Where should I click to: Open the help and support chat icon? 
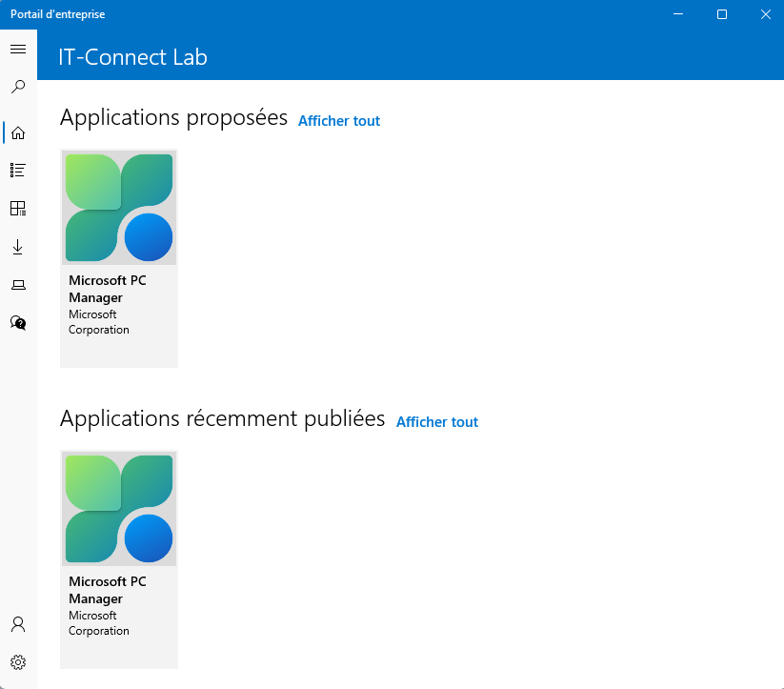[x=18, y=323]
